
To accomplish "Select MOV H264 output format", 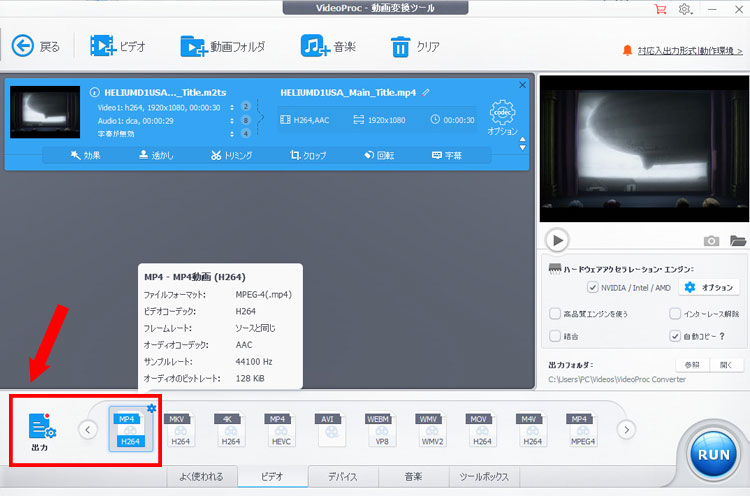I will pyautogui.click(x=482, y=430).
